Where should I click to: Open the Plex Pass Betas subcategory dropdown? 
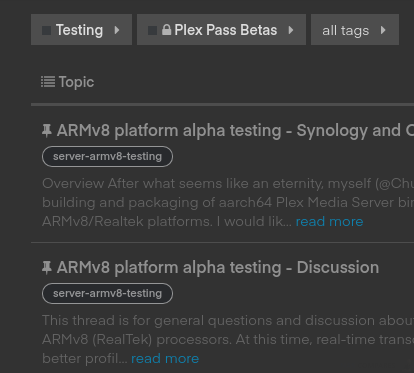pos(221,30)
